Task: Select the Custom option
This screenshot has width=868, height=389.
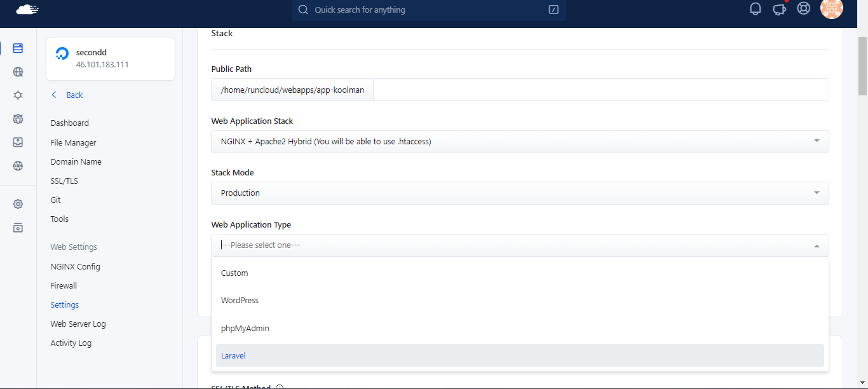Action: point(520,273)
